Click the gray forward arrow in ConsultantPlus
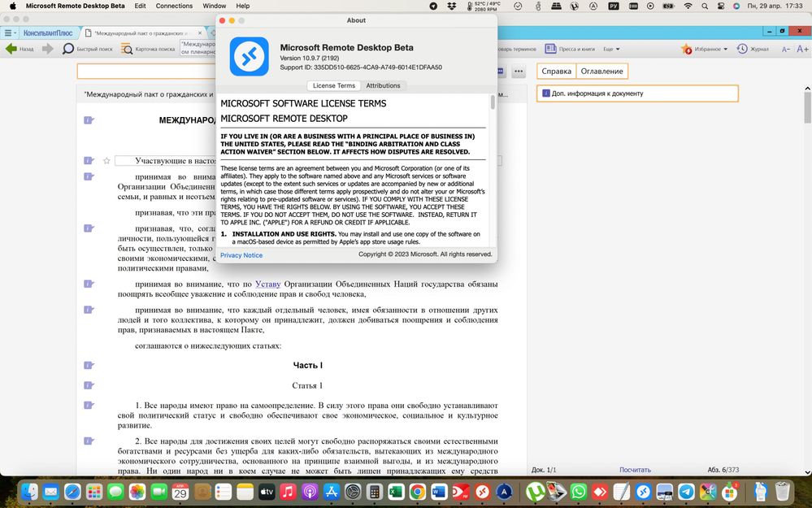The image size is (812, 508). pos(48,49)
